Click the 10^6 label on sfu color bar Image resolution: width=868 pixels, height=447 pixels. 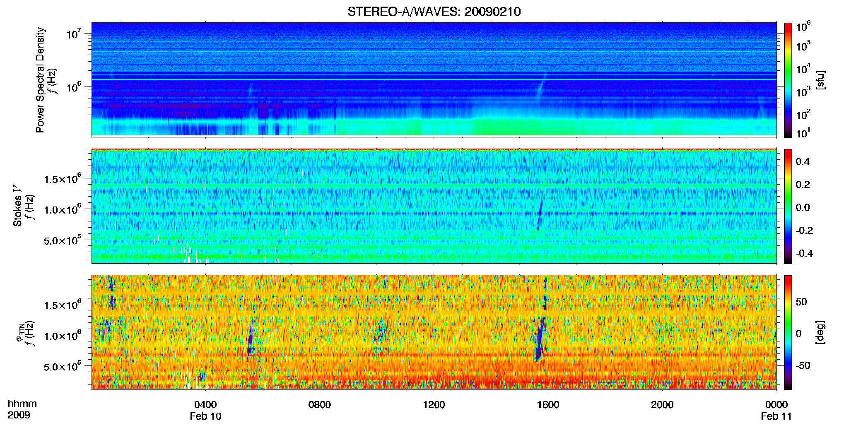pos(803,27)
